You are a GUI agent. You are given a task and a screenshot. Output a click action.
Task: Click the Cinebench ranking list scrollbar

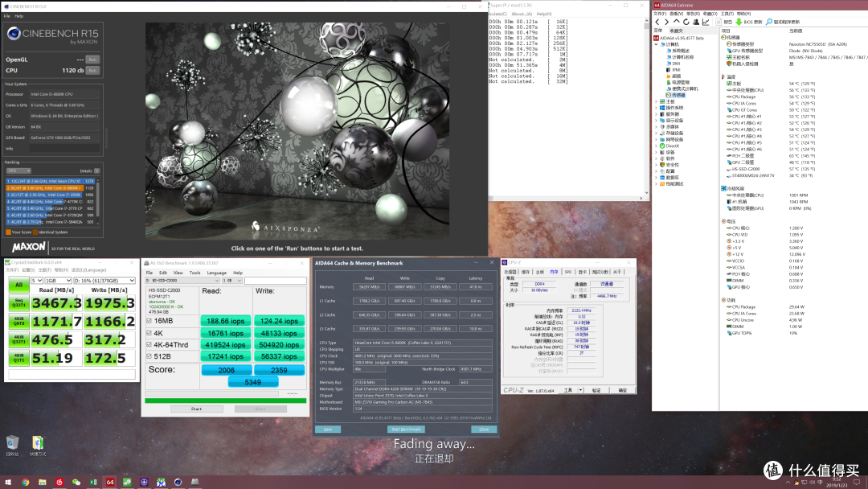98,202
